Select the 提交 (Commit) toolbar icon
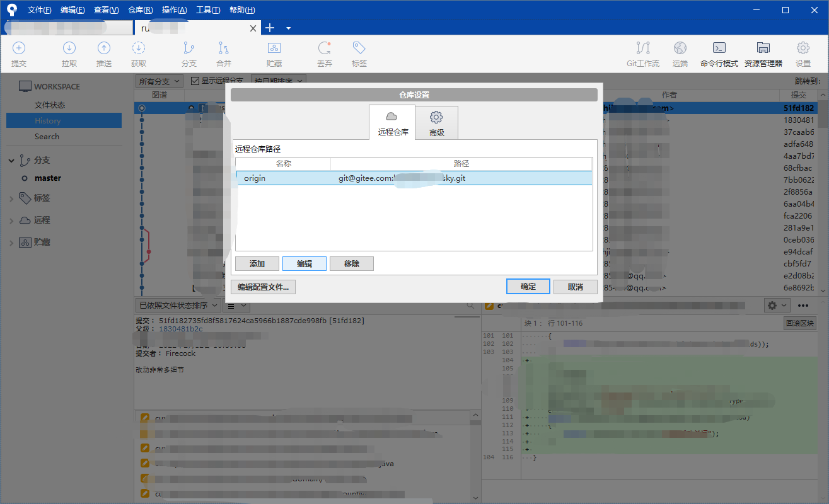The width and height of the screenshot is (829, 504). tap(19, 54)
